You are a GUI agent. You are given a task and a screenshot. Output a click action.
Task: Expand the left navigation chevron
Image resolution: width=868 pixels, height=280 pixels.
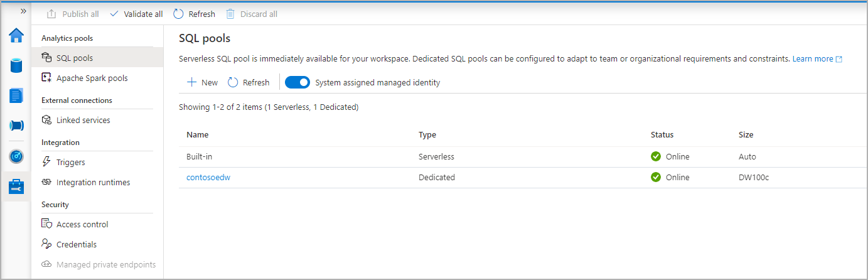[23, 11]
